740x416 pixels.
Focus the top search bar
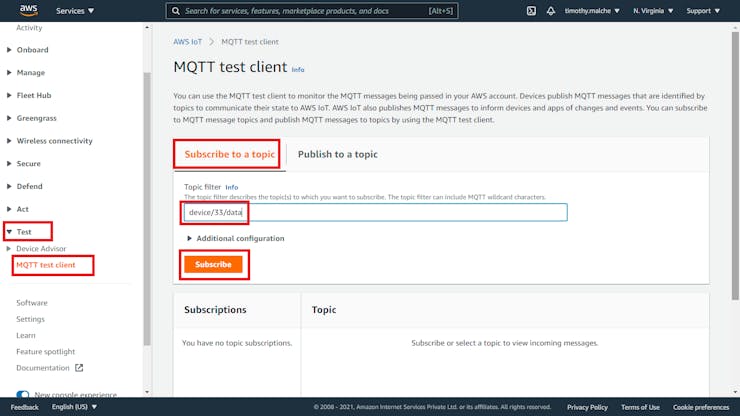pyautogui.click(x=311, y=11)
